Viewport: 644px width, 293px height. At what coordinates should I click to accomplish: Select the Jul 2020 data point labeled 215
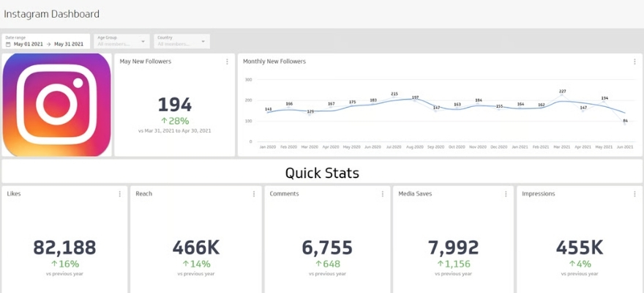point(394,98)
